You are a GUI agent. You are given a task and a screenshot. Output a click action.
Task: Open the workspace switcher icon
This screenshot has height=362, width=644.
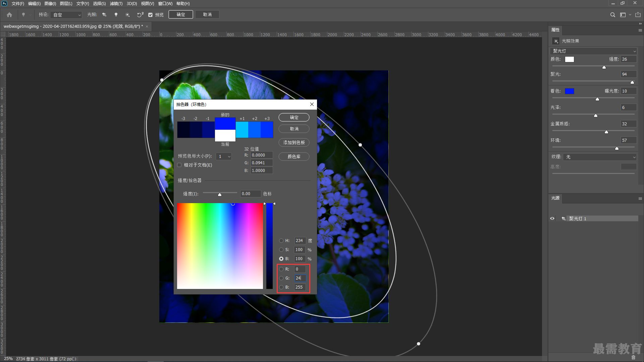pyautogui.click(x=623, y=15)
